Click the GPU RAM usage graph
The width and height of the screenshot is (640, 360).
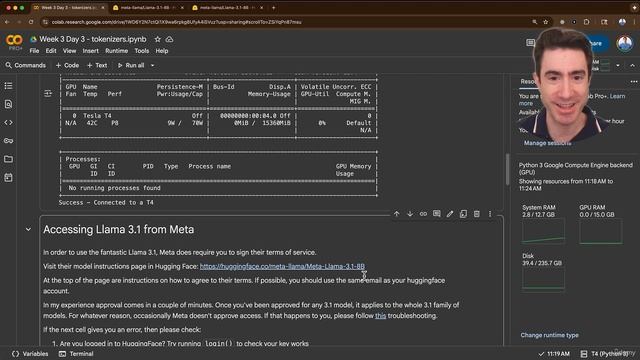click(x=601, y=231)
